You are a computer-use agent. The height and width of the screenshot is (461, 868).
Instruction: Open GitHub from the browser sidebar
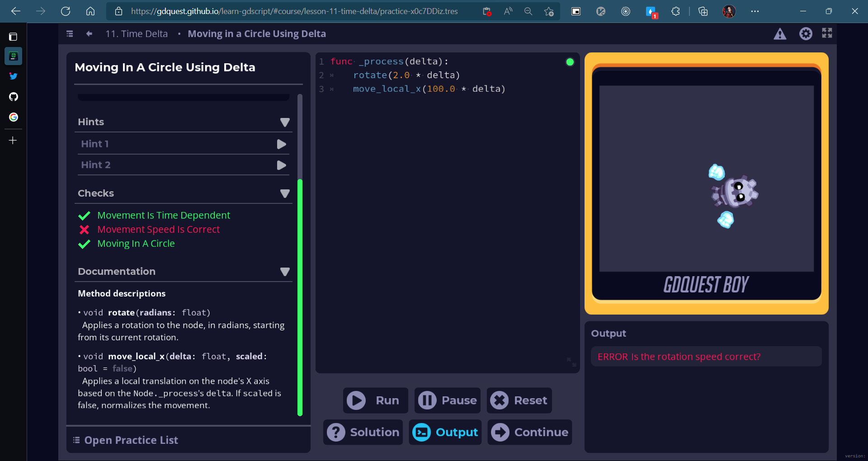pyautogui.click(x=14, y=97)
